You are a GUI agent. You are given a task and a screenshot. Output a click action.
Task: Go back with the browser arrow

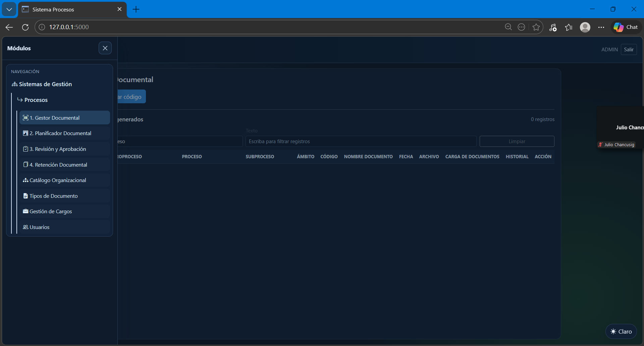(x=9, y=27)
